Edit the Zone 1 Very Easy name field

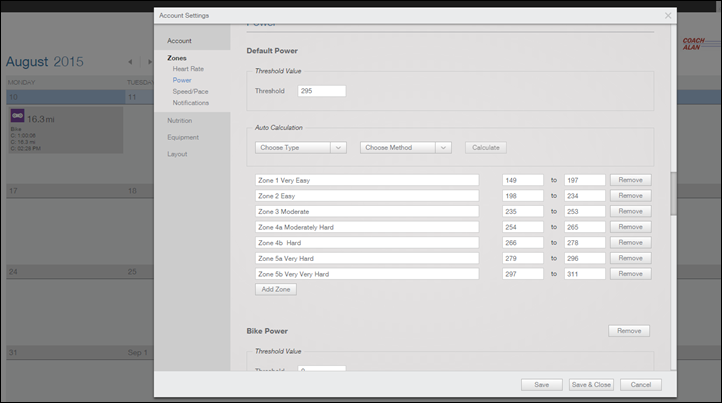click(367, 180)
